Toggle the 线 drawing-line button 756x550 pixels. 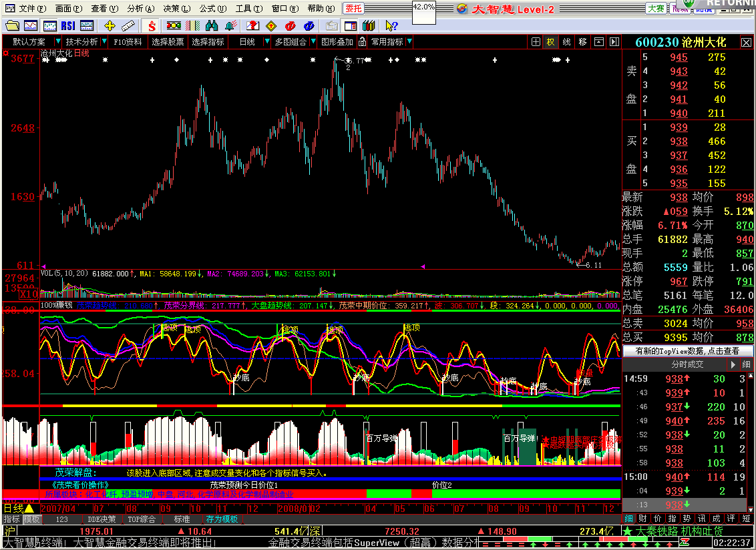point(566,42)
